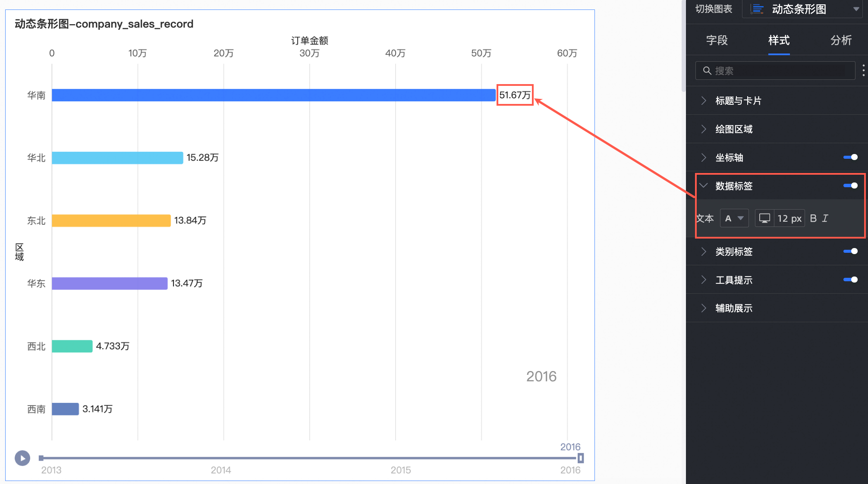Disable the 类别标签 switch
The width and height of the screenshot is (868, 484).
coord(850,251)
